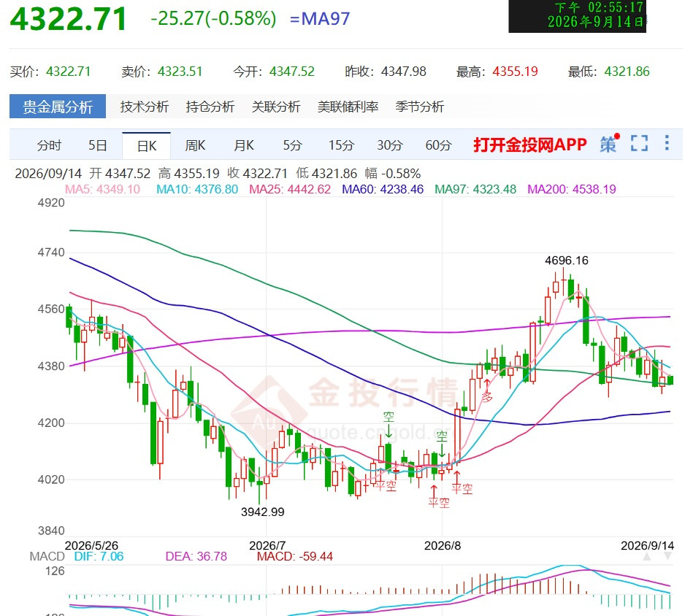Expand chart to fullscreen mode
685x616 pixels.
point(639,144)
